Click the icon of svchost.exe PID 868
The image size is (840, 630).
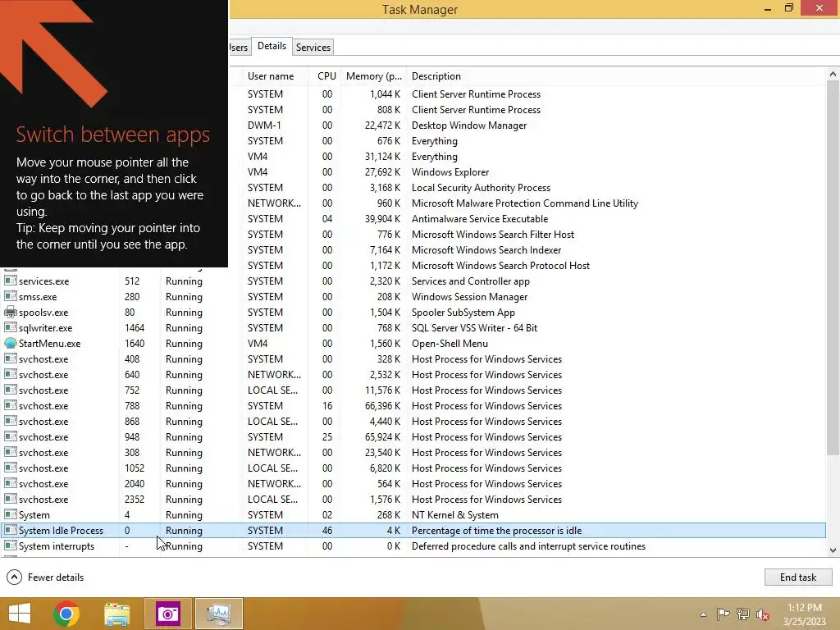[x=10, y=421]
